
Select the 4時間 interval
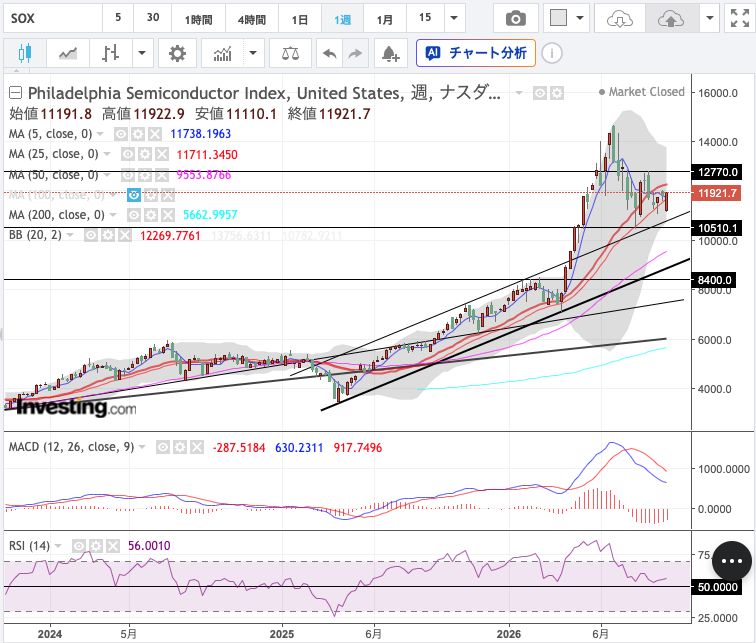(x=252, y=19)
